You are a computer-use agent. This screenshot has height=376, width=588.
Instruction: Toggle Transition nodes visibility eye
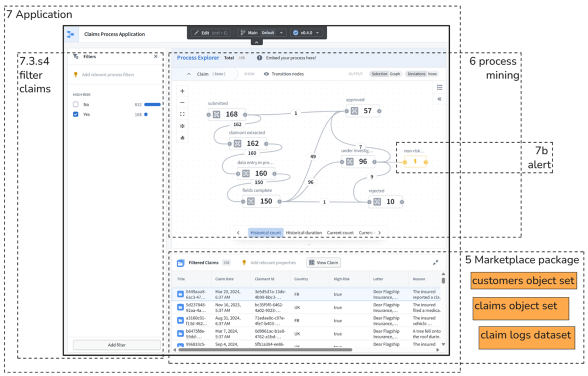[x=266, y=74]
